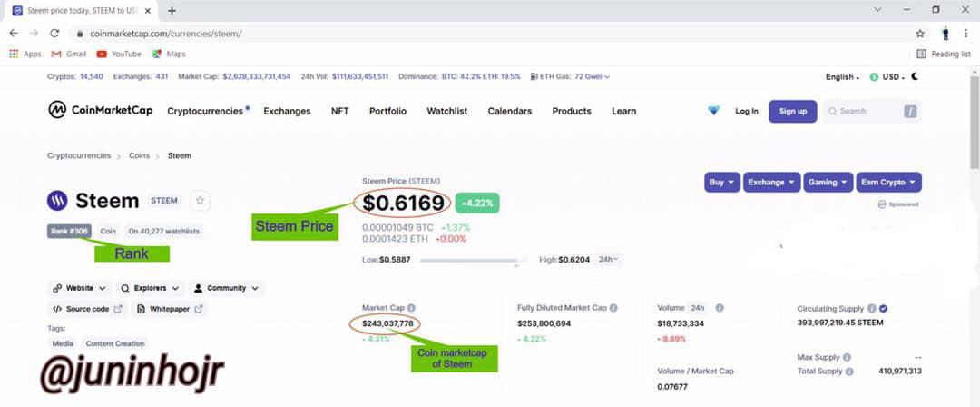This screenshot has height=407, width=980.
Task: Click site lock icon in address bar
Action: pos(79,34)
